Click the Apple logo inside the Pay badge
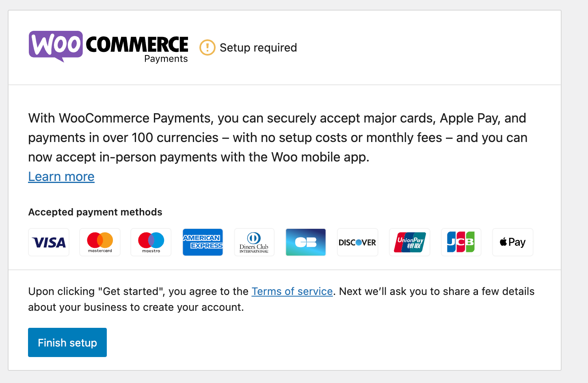588x383 pixels. pyautogui.click(x=504, y=242)
